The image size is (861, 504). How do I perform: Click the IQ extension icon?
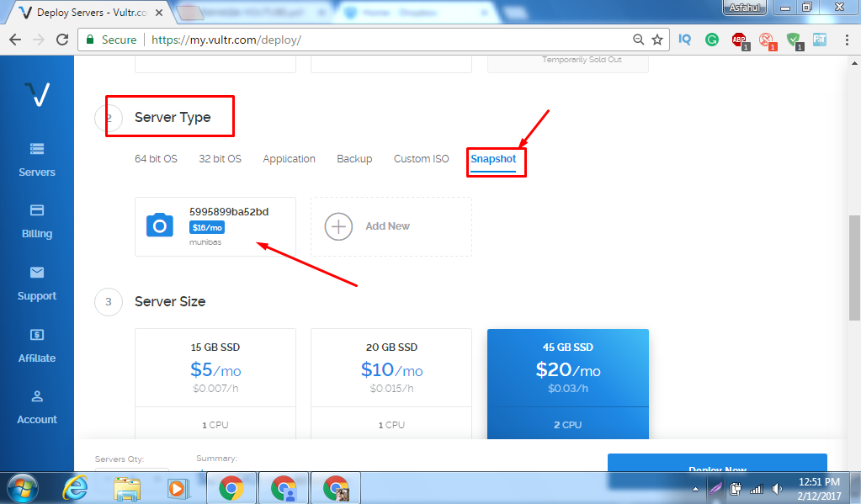tap(685, 40)
